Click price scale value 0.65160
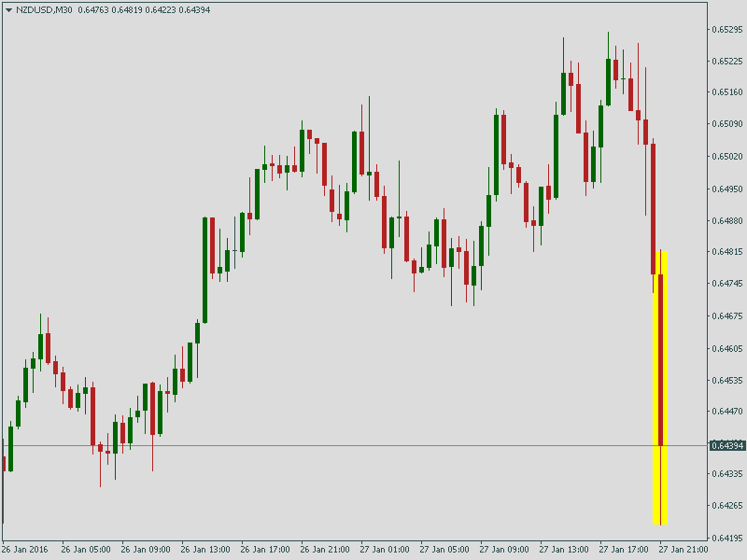The width and height of the screenshot is (747, 560). [727, 91]
